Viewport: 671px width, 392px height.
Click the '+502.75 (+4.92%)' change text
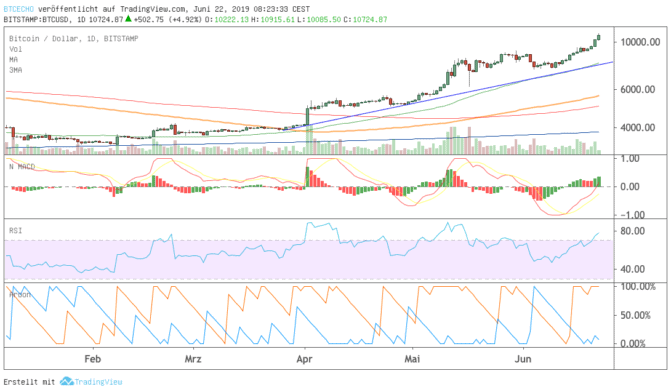point(167,20)
